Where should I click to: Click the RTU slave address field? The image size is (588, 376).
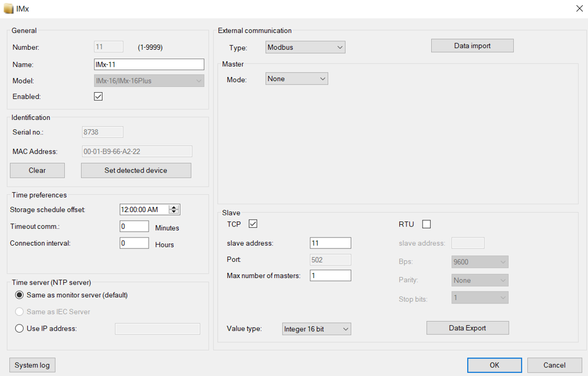468,243
